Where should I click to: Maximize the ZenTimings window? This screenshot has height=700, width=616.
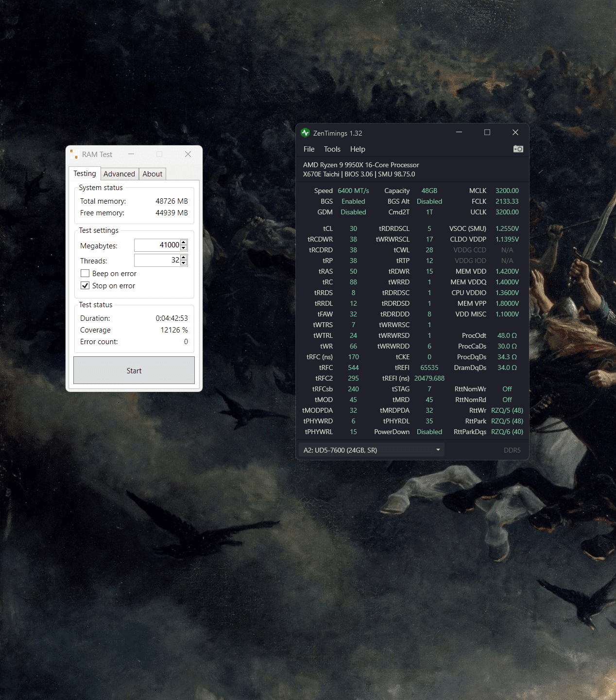487,132
